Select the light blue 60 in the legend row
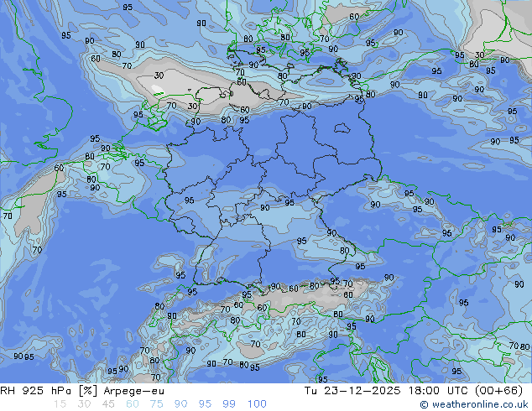This screenshot has width=532, height=411. [x=133, y=404]
